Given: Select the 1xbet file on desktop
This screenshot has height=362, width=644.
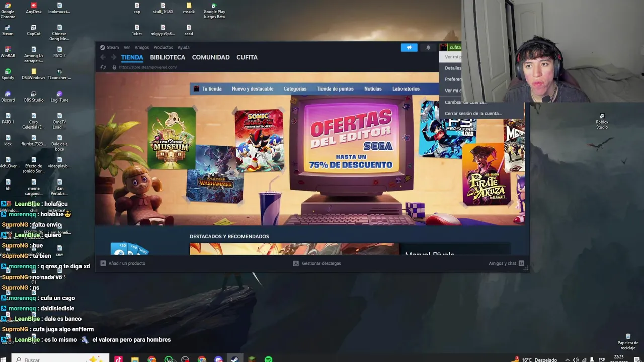Looking at the screenshot, I should [137, 30].
